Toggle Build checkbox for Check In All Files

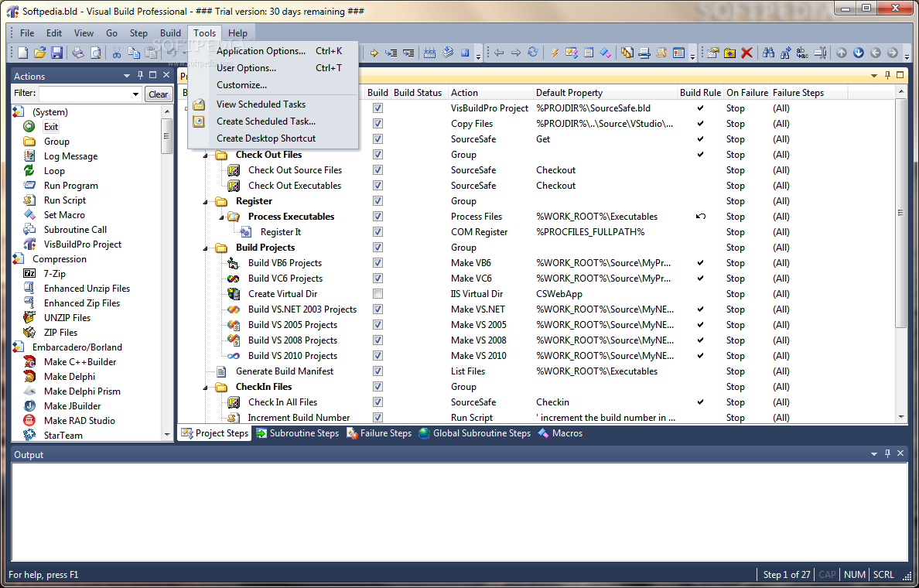click(378, 402)
